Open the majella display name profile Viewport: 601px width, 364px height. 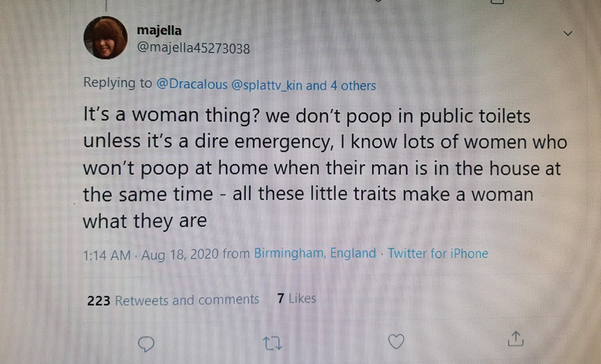coord(159,31)
